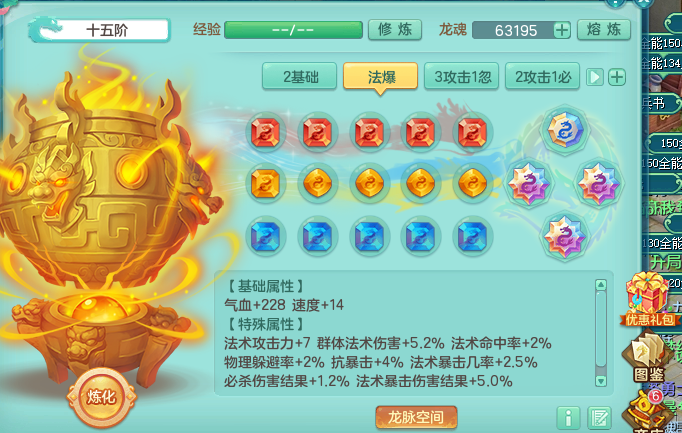Screen dimensions: 682x433
Task: Click the bottom purple star dragon gem
Action: (565, 236)
